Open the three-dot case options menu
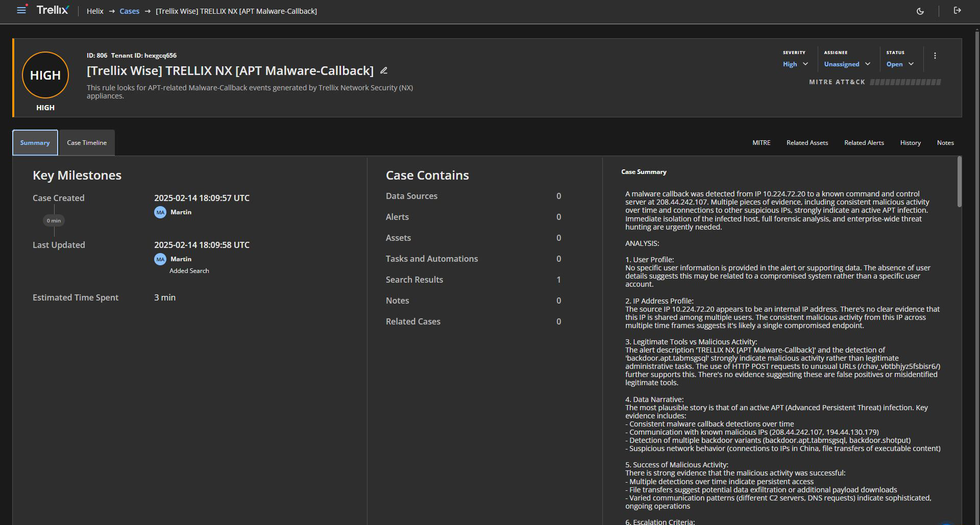Image resolution: width=980 pixels, height=525 pixels. coord(935,56)
